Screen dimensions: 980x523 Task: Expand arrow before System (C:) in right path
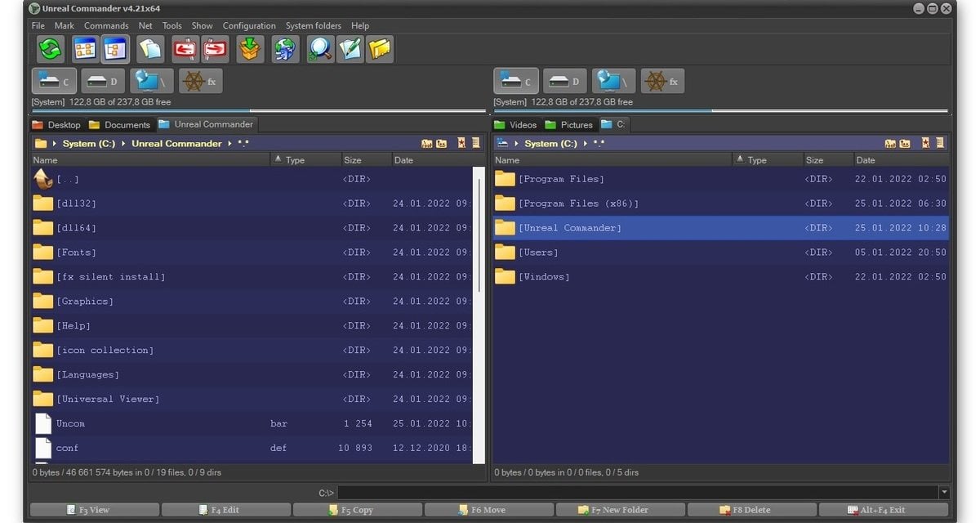point(517,144)
